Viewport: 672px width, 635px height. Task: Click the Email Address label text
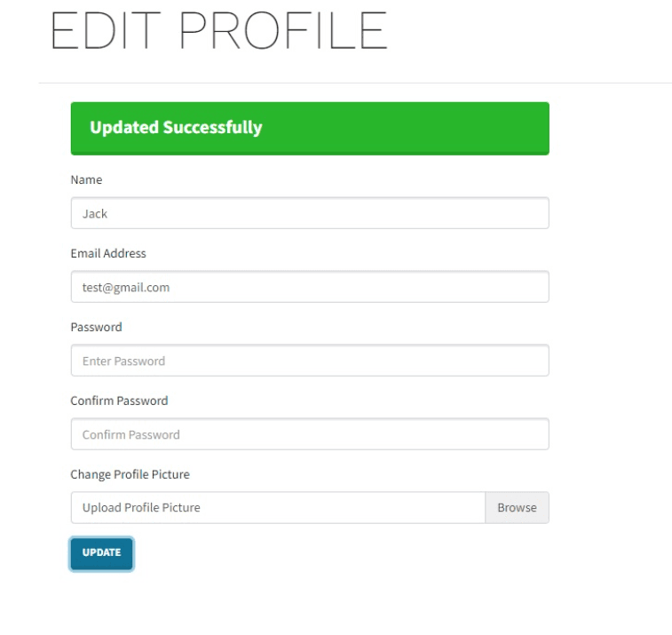point(107,253)
